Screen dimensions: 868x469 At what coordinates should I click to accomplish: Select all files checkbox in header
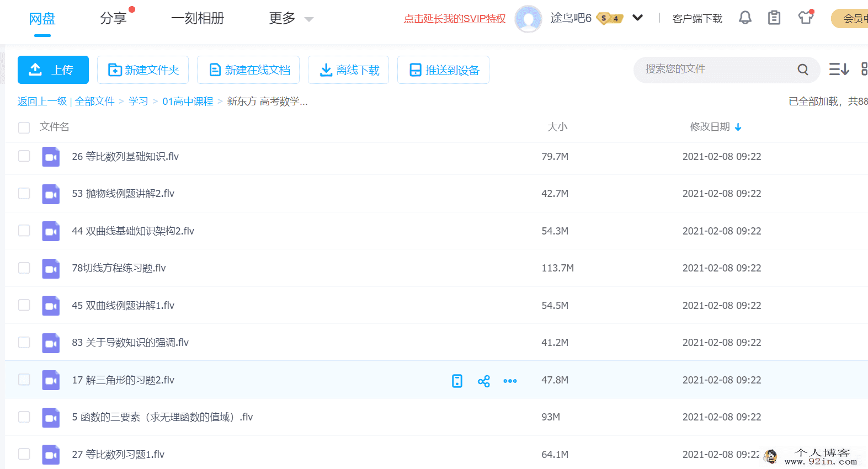pyautogui.click(x=24, y=127)
